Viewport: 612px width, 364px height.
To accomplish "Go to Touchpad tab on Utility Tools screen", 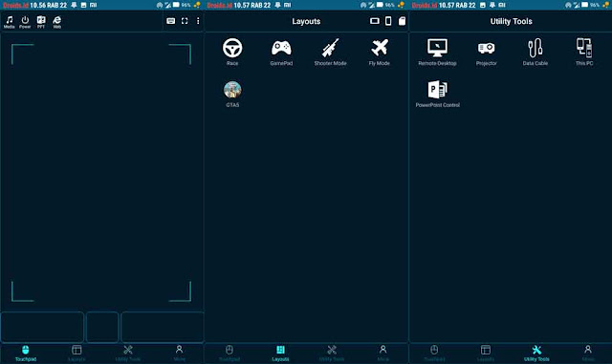I will coord(434,353).
